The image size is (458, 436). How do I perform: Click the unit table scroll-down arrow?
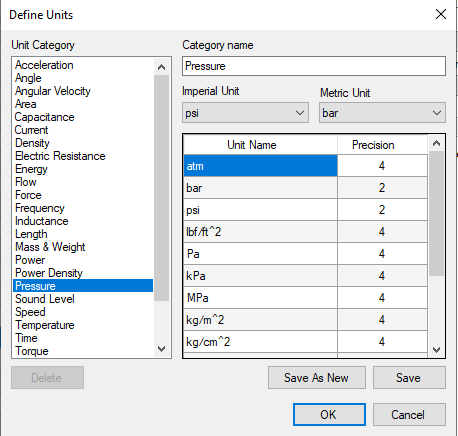coord(436,350)
